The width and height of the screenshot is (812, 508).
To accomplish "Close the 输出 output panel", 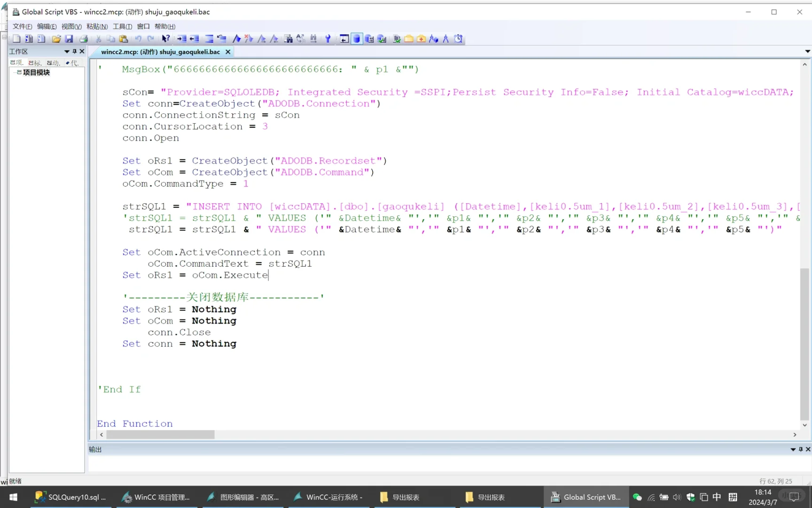I will (808, 449).
